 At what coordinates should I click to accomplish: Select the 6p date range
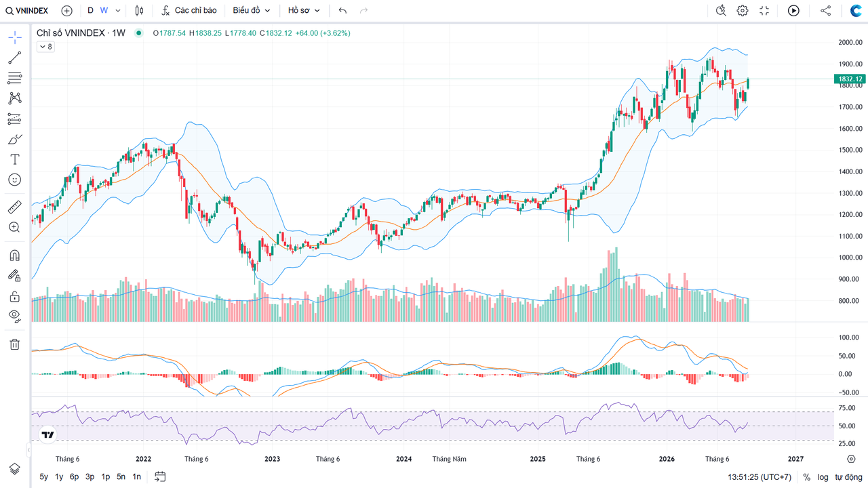[x=75, y=476]
